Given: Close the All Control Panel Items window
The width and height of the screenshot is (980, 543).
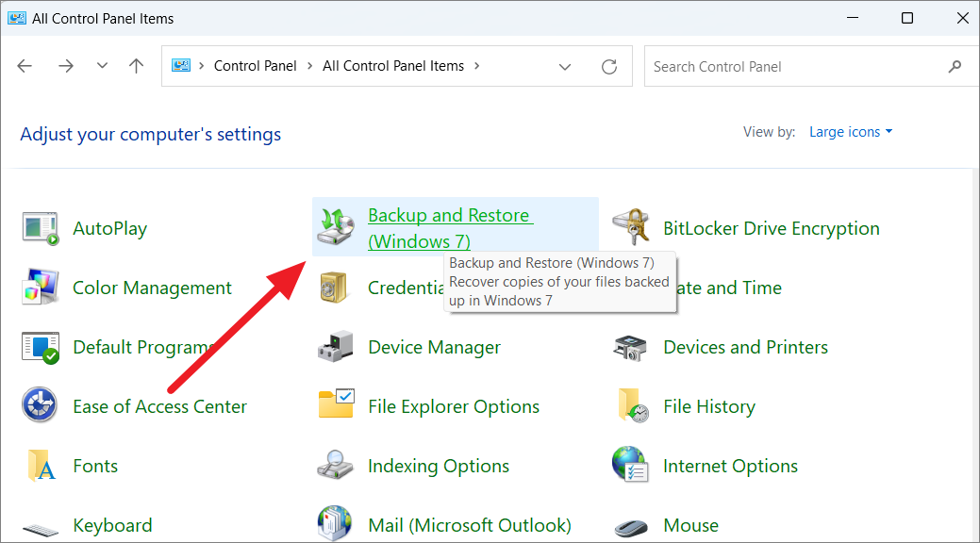Looking at the screenshot, I should [x=962, y=18].
